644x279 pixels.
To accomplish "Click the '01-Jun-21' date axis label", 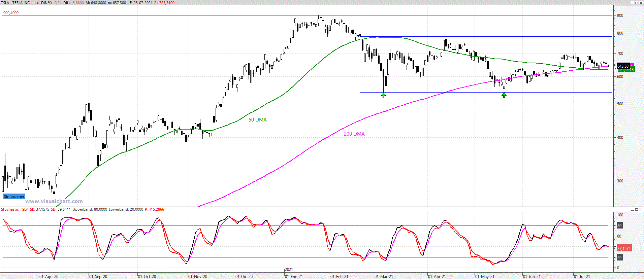I will click(532, 277).
